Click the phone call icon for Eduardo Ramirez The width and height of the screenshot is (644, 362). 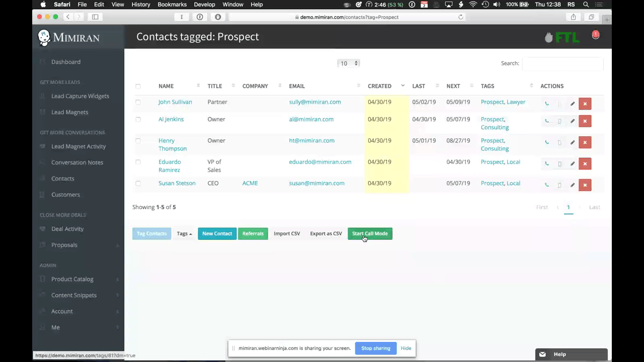click(x=547, y=164)
